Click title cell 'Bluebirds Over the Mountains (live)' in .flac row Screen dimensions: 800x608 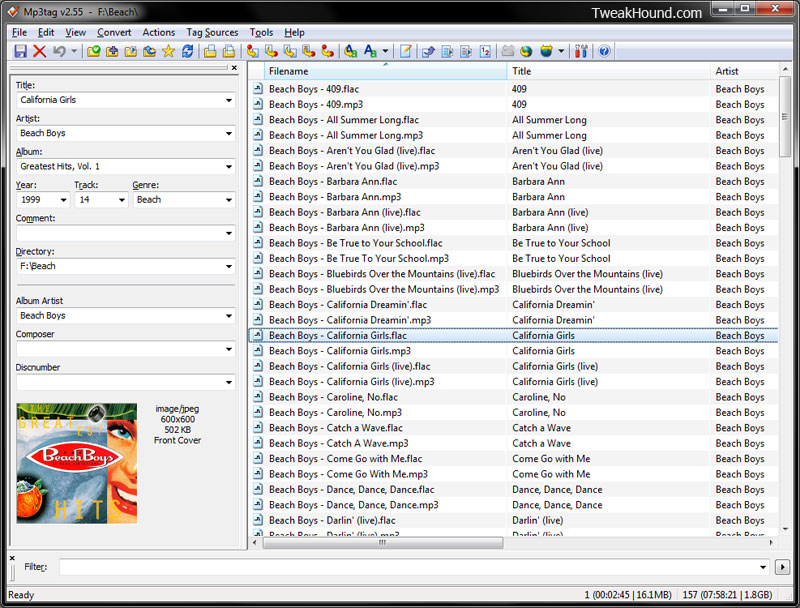[587, 274]
